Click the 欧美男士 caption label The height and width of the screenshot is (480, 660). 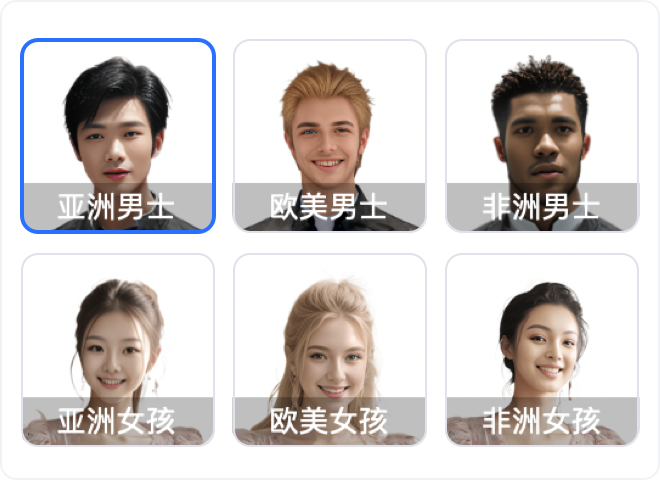click(328, 207)
